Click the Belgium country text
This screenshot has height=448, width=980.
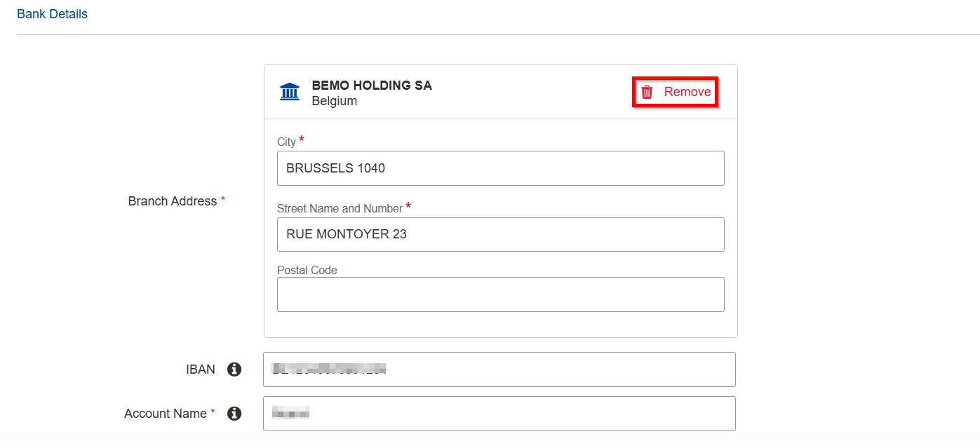pos(335,101)
